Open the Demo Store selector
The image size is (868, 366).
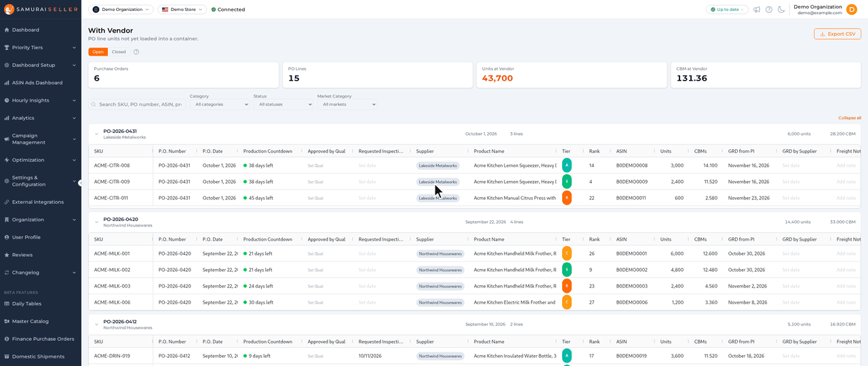pos(182,9)
